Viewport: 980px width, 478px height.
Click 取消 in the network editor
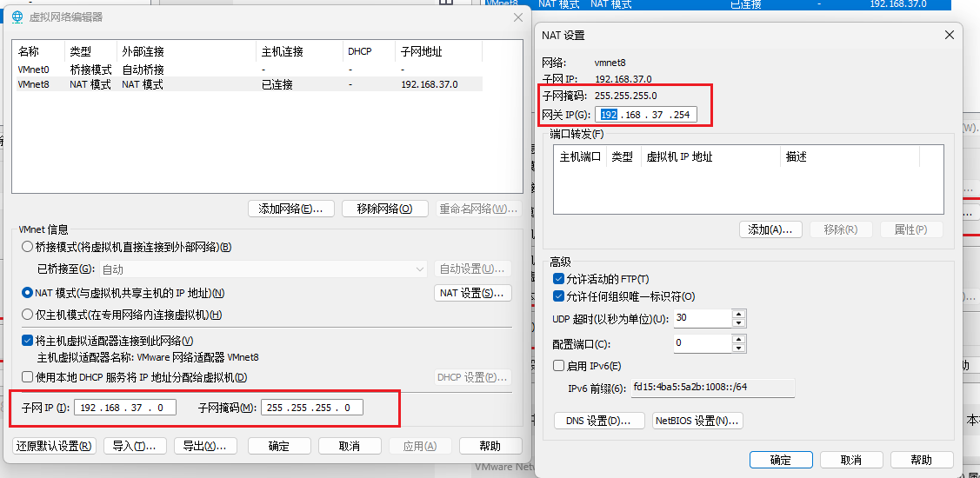(350, 446)
